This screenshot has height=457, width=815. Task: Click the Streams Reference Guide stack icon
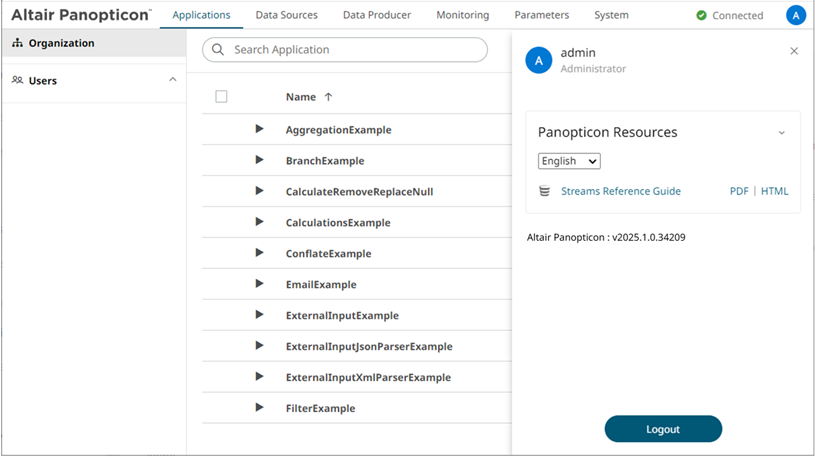545,191
